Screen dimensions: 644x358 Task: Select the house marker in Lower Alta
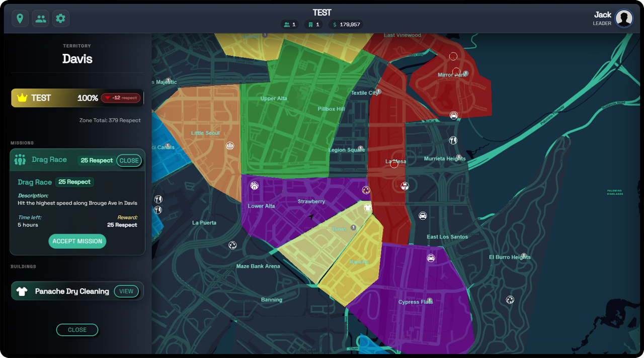[255, 186]
